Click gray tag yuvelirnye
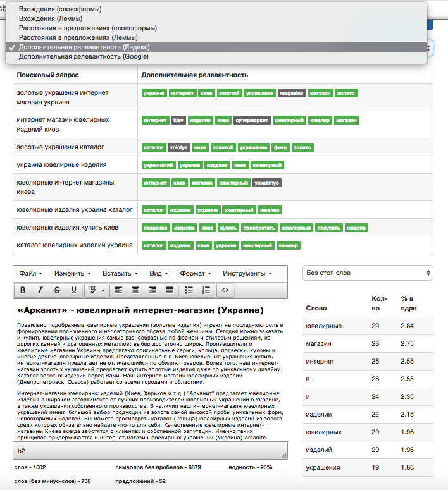This screenshot has width=448, height=490. (267, 183)
